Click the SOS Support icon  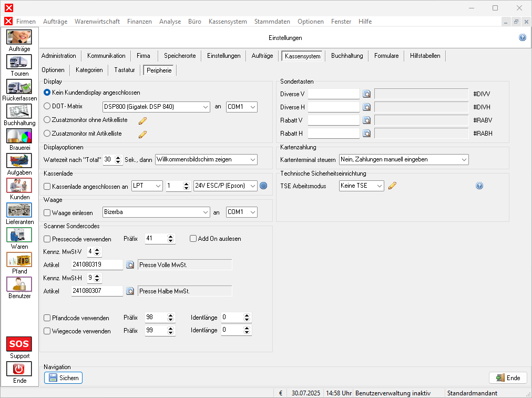click(19, 344)
